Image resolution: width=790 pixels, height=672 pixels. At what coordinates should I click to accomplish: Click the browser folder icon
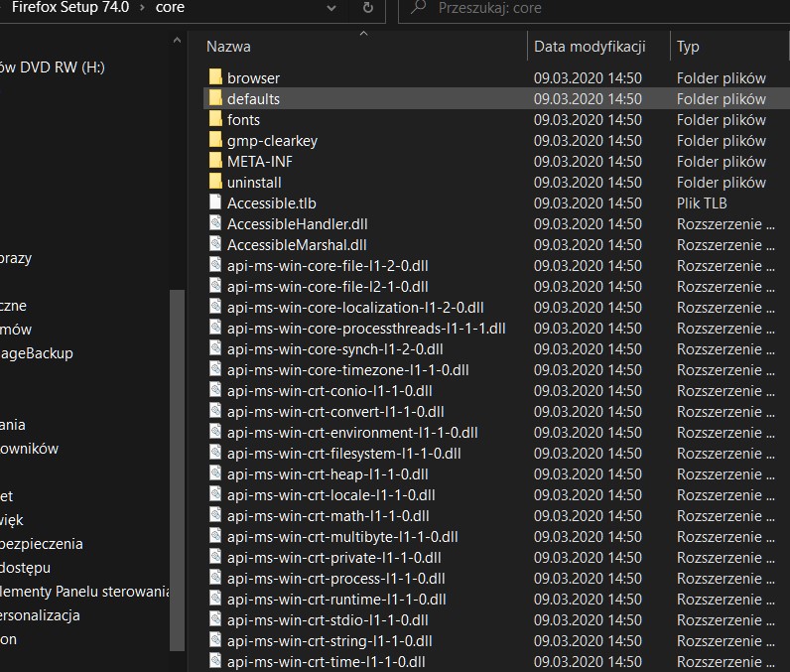(x=215, y=77)
